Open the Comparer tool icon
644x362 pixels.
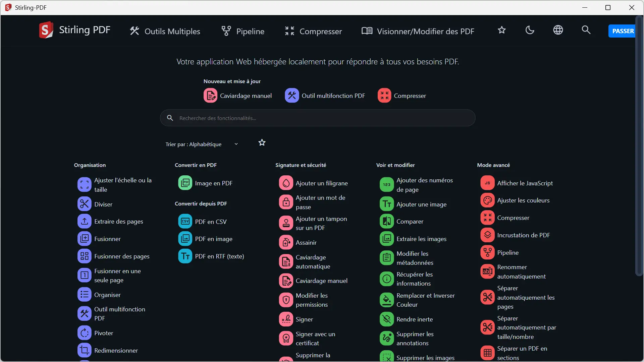(x=387, y=221)
